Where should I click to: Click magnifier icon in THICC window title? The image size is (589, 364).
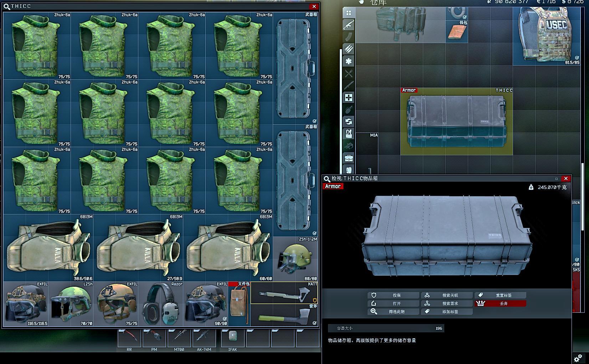[x=6, y=6]
